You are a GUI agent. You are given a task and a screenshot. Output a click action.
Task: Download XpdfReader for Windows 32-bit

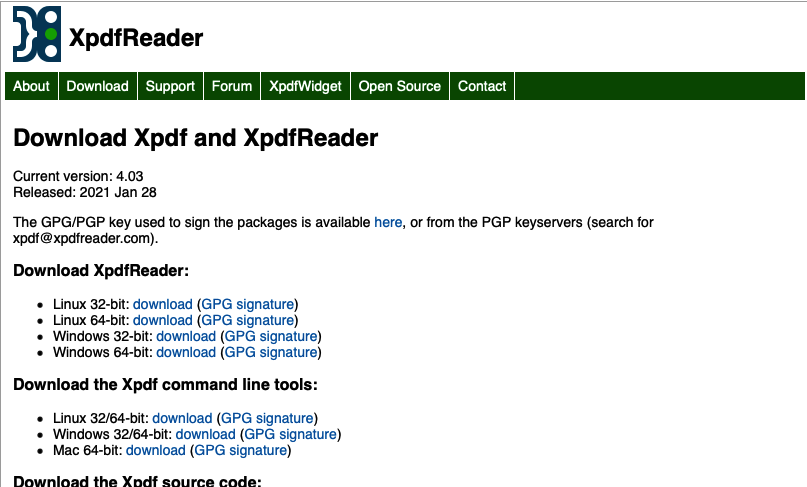click(x=186, y=336)
